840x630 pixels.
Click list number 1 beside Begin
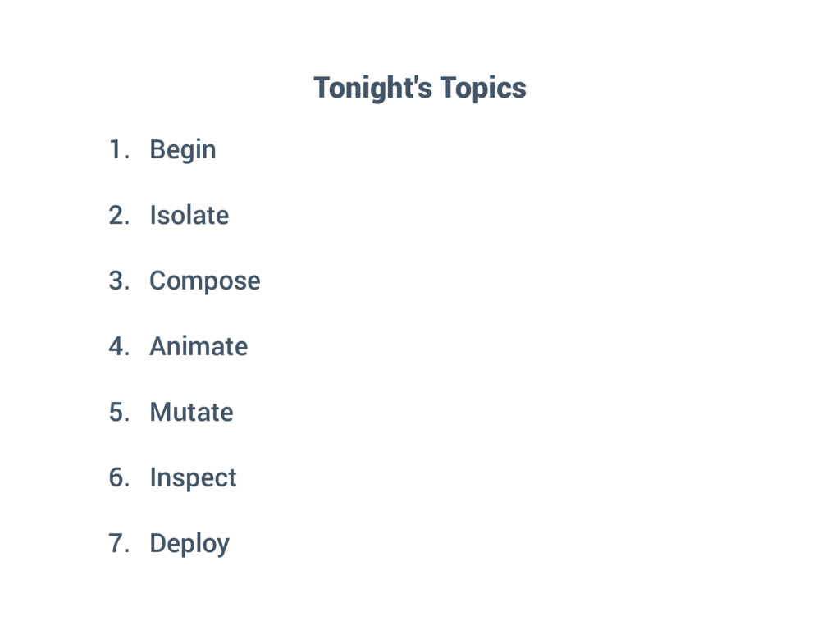118,150
